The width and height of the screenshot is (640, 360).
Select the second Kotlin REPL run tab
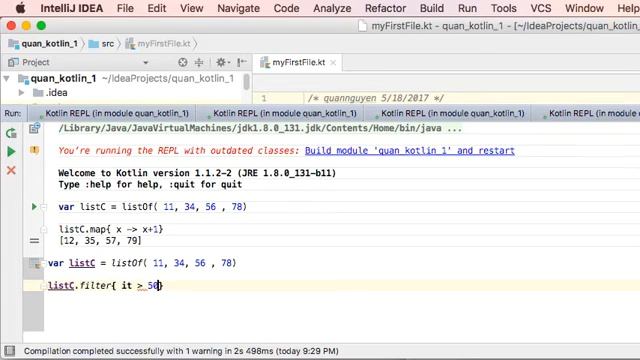281,113
